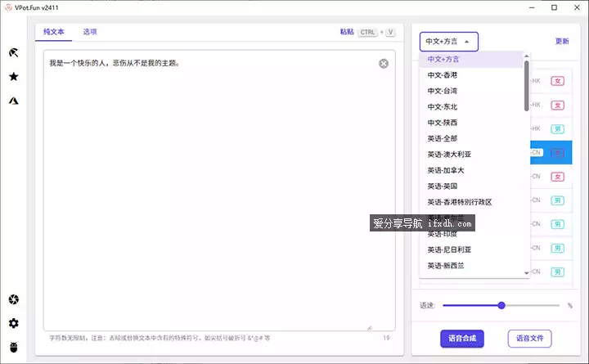The width and height of the screenshot is (589, 364).
Task: Switch to the 纯文本 tab
Action: coord(54,32)
